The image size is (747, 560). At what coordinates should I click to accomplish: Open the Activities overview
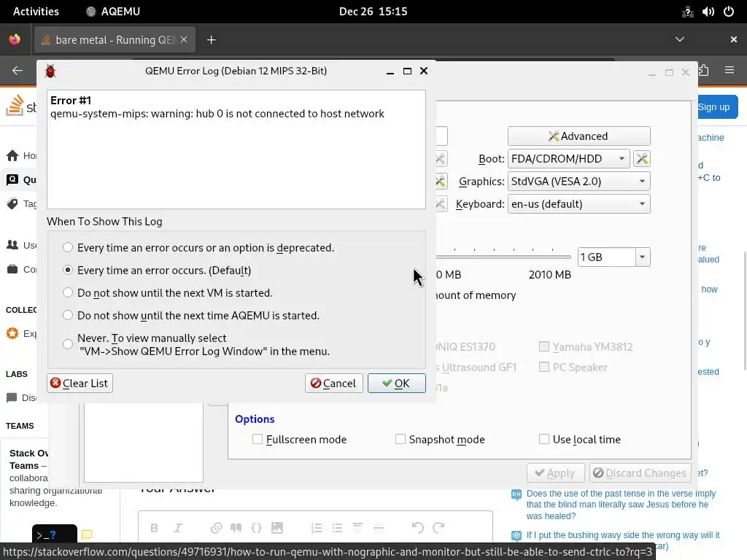click(36, 12)
